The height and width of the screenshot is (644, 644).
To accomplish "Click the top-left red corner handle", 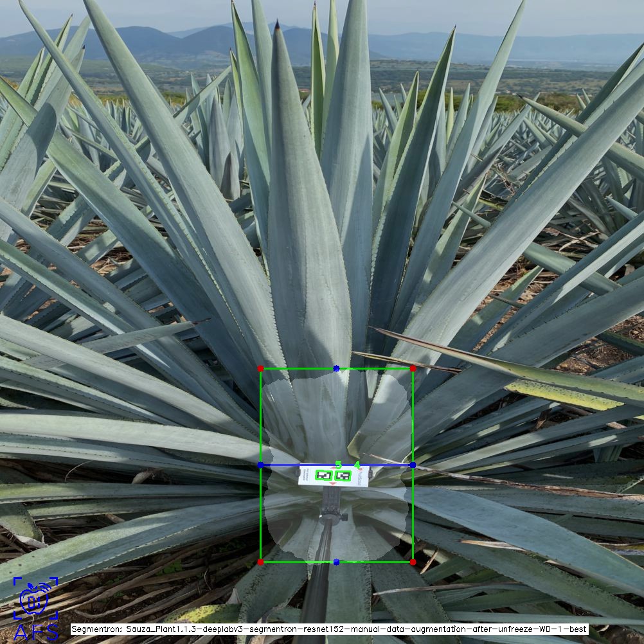I will tap(260, 369).
